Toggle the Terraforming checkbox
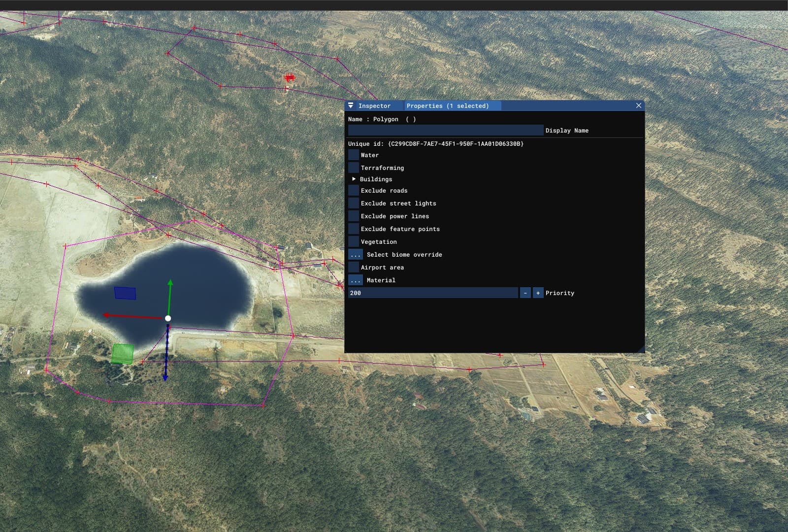Screen dimensions: 788x532 tap(354, 167)
